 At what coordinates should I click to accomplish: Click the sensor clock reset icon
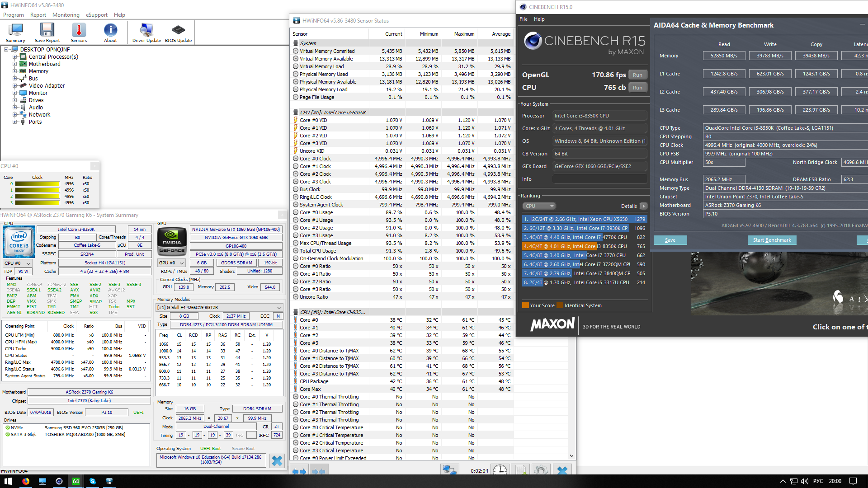coord(500,470)
